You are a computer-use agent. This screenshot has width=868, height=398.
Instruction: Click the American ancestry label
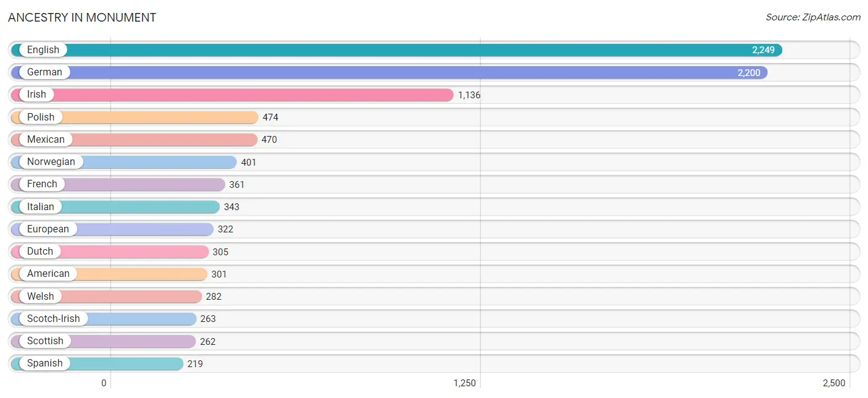(x=48, y=274)
